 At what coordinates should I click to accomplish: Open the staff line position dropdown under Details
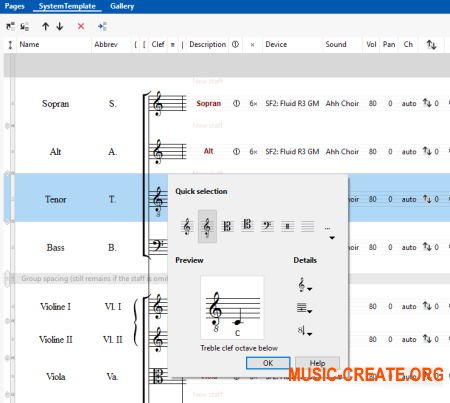pos(304,308)
